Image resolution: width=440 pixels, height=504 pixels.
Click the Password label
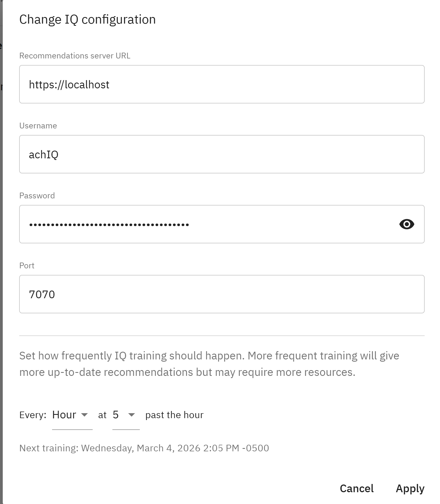(x=37, y=196)
